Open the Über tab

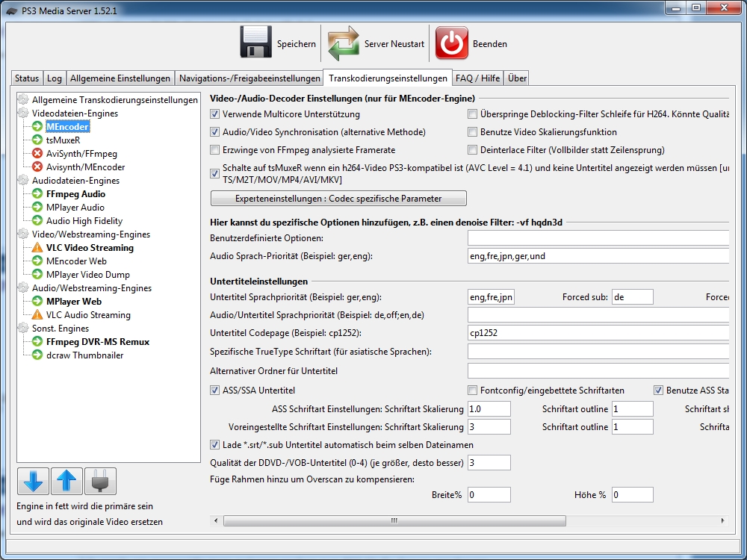click(x=517, y=78)
